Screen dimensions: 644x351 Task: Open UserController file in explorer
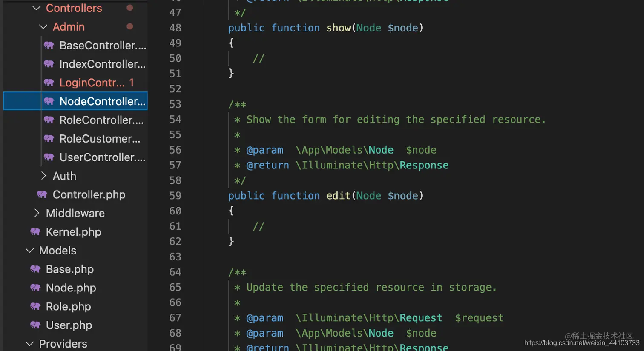point(102,157)
